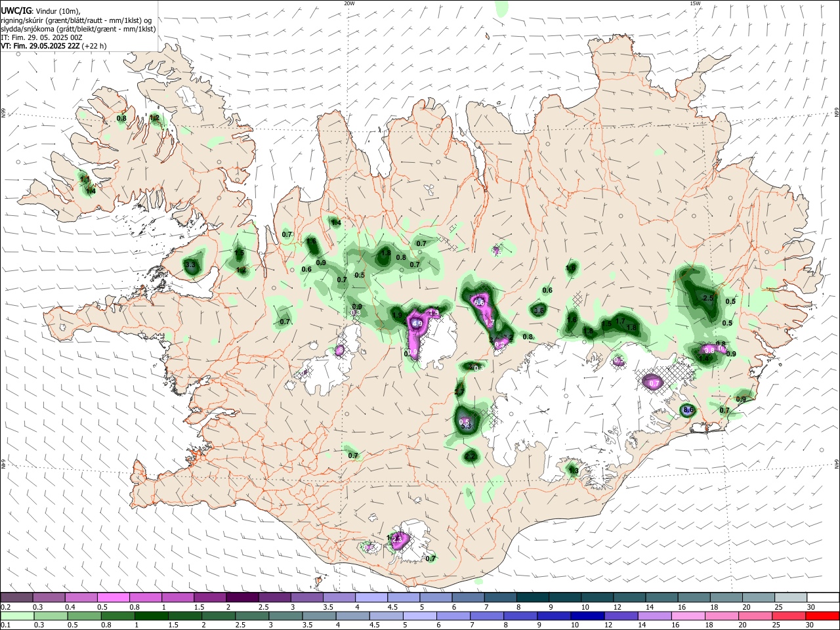Click the bright red 30+ rain legend swatch

(x=822, y=616)
